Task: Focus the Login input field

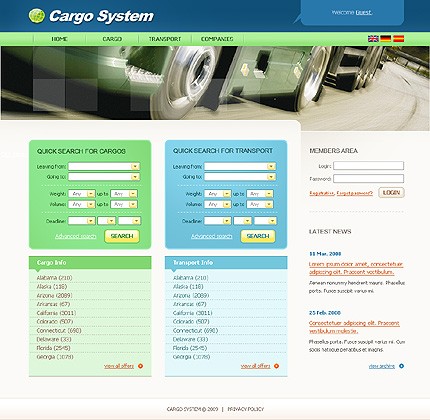Action: 368,166
